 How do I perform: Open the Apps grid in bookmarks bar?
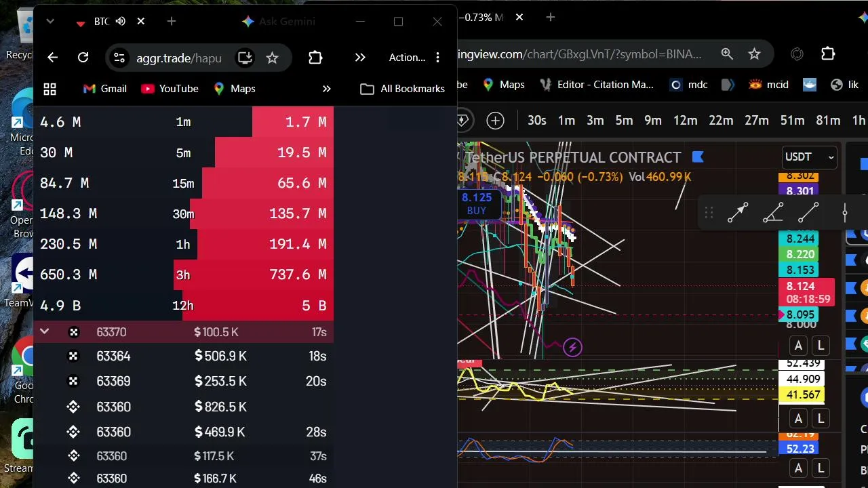pos(50,89)
